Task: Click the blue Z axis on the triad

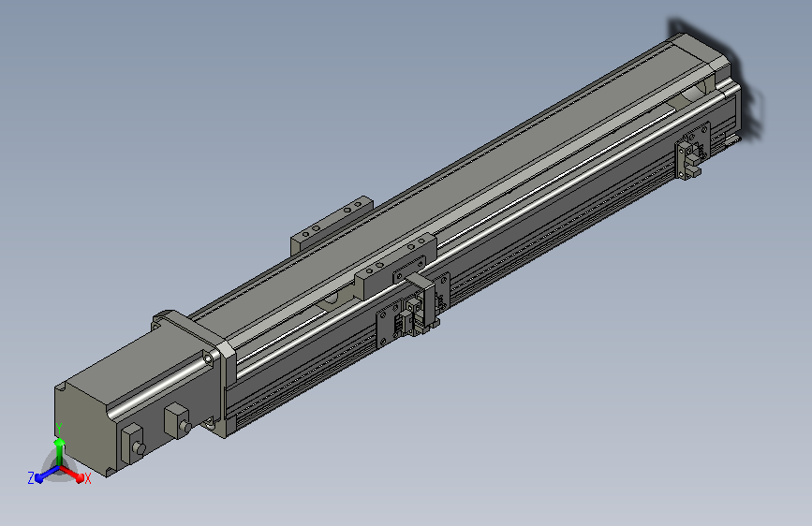Action: click(47, 474)
